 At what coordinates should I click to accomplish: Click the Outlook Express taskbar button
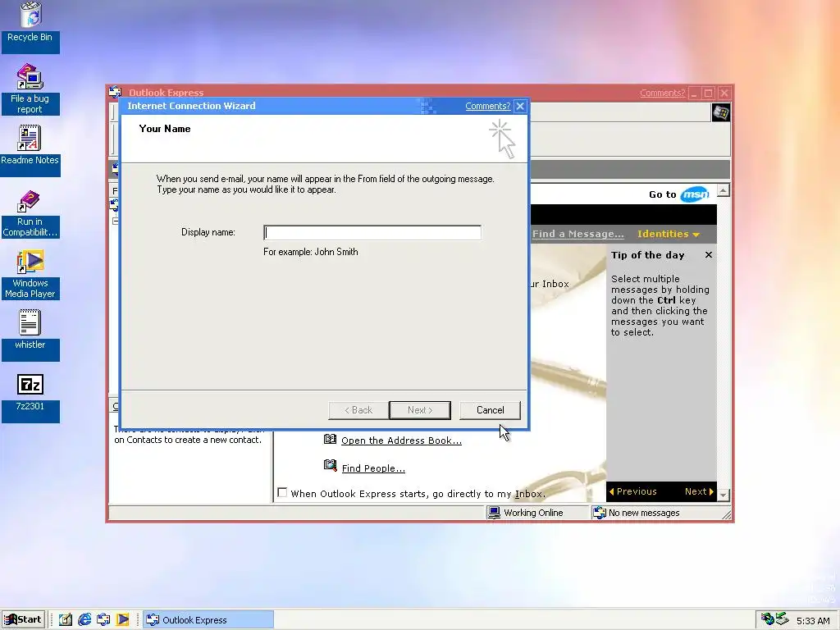point(208,620)
